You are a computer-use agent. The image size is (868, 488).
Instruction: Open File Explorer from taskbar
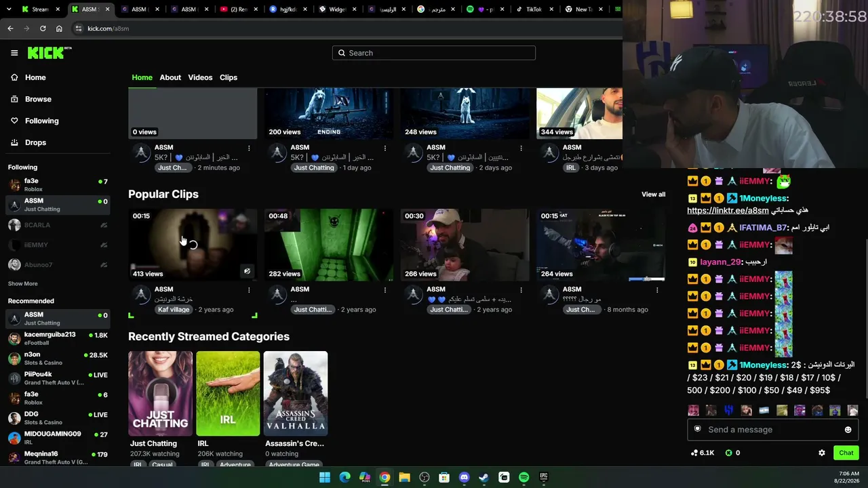[x=405, y=477]
